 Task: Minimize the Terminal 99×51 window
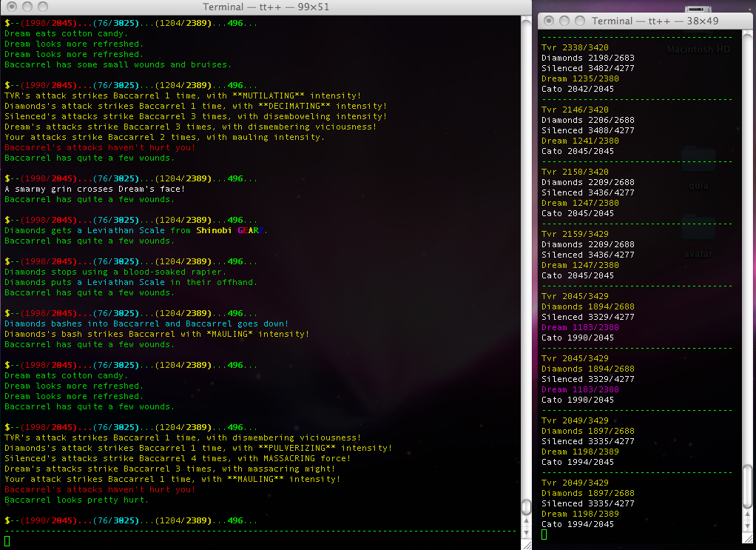pos(25,7)
